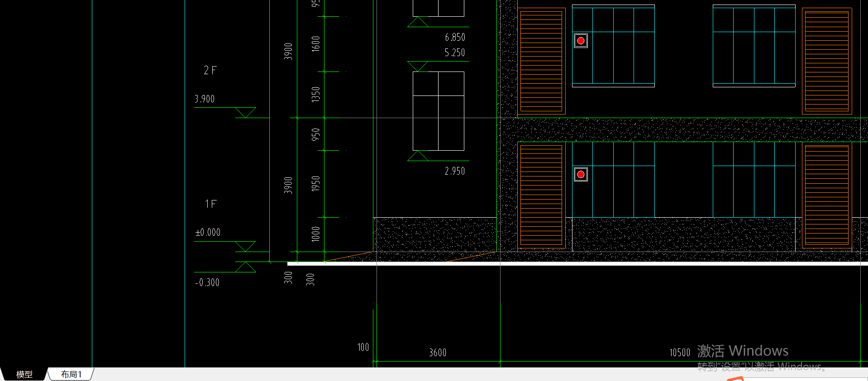The height and width of the screenshot is (381, 868).
Task: Select the 1600 dimension text
Action: click(x=316, y=43)
